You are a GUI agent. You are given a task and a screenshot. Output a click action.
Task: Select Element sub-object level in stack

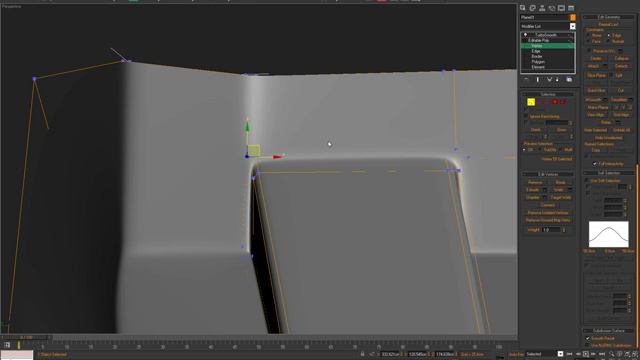[538, 67]
